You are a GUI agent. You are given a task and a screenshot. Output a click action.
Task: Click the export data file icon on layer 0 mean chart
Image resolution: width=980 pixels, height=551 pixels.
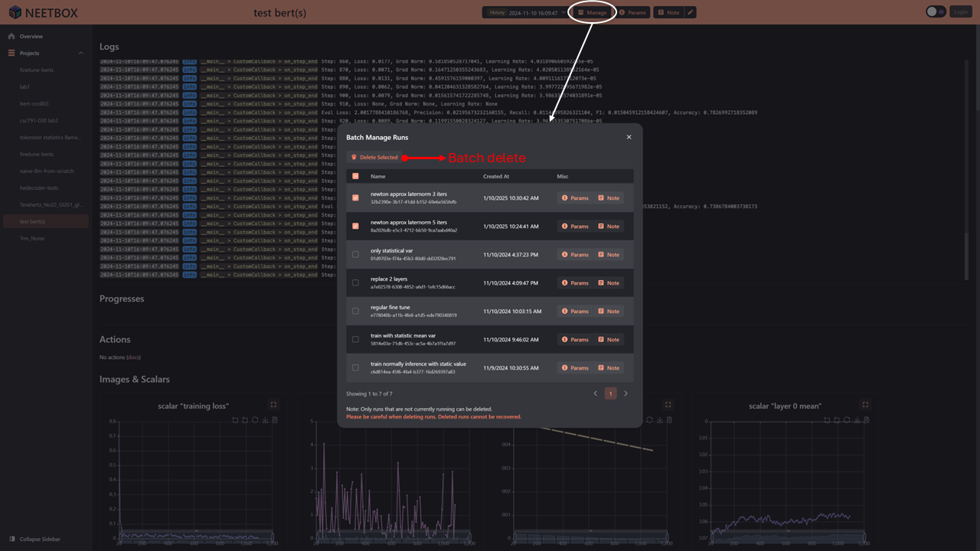[867, 419]
